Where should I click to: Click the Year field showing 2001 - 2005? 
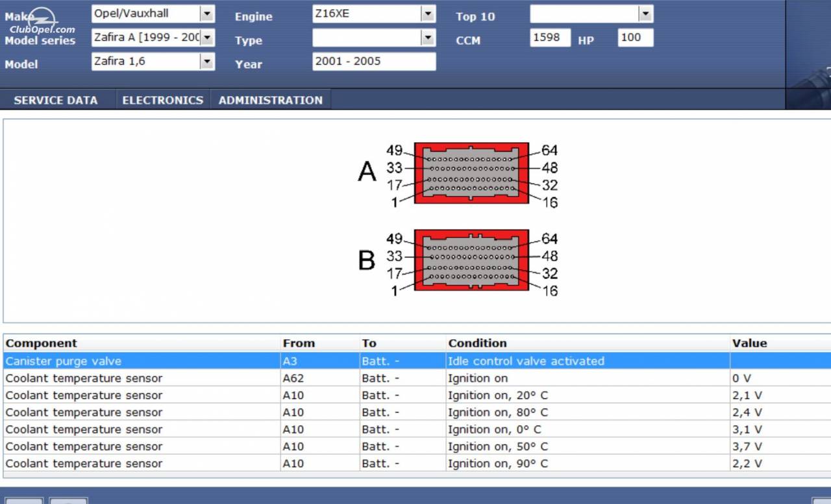(374, 62)
